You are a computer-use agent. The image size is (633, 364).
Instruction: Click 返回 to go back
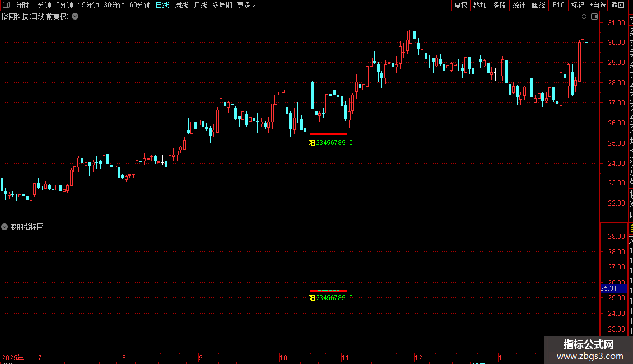click(x=618, y=5)
